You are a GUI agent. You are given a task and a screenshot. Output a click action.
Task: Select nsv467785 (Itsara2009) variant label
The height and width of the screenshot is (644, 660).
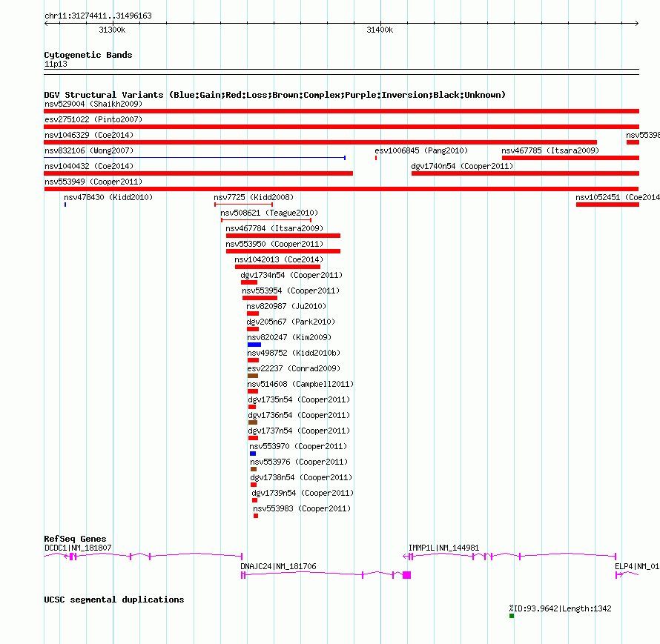coord(550,150)
